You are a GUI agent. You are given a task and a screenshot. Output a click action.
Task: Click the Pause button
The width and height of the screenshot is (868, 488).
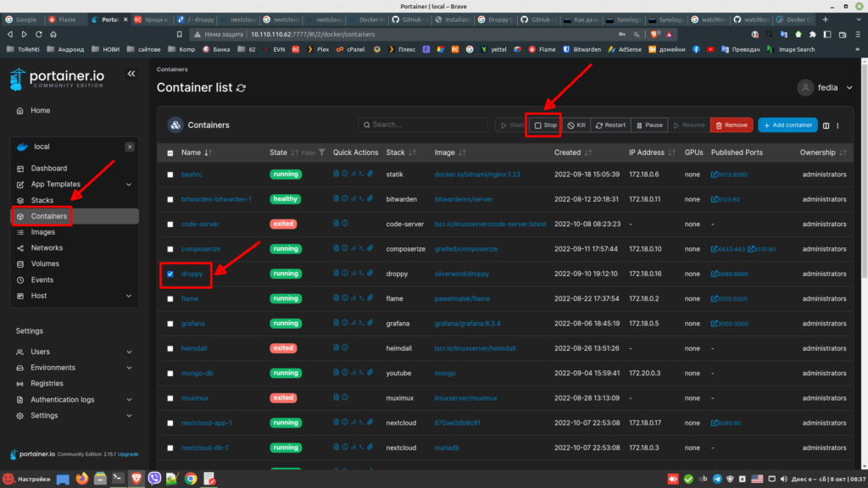pyautogui.click(x=649, y=125)
